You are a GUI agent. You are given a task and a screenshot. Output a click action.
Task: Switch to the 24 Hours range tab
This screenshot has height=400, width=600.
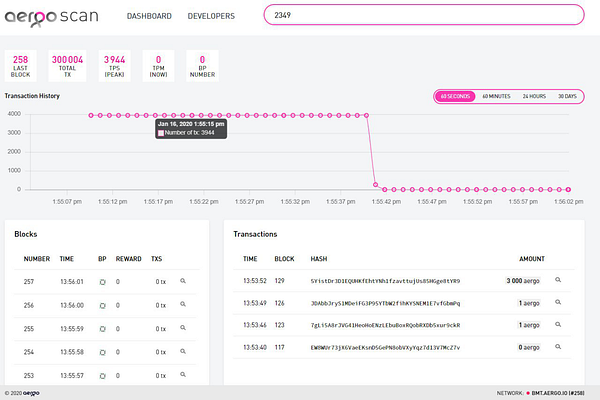click(x=534, y=96)
